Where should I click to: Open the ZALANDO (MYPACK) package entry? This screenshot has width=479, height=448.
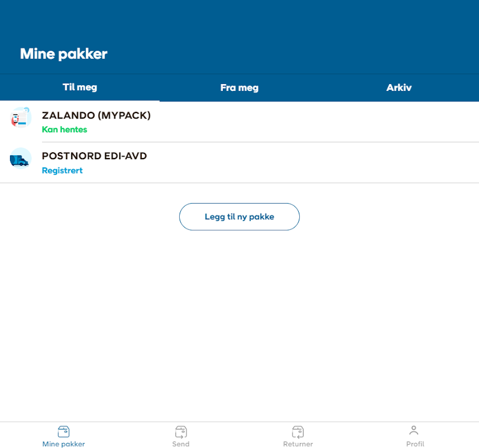[x=96, y=116]
